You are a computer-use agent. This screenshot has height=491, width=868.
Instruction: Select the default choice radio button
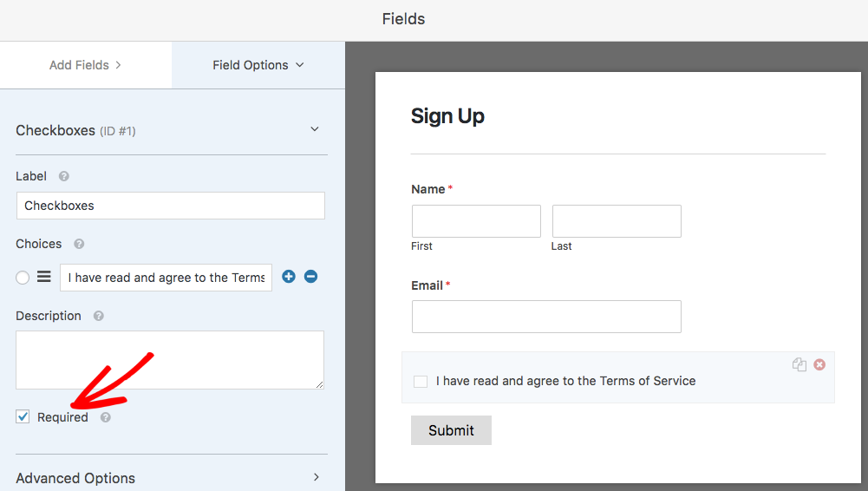point(23,278)
